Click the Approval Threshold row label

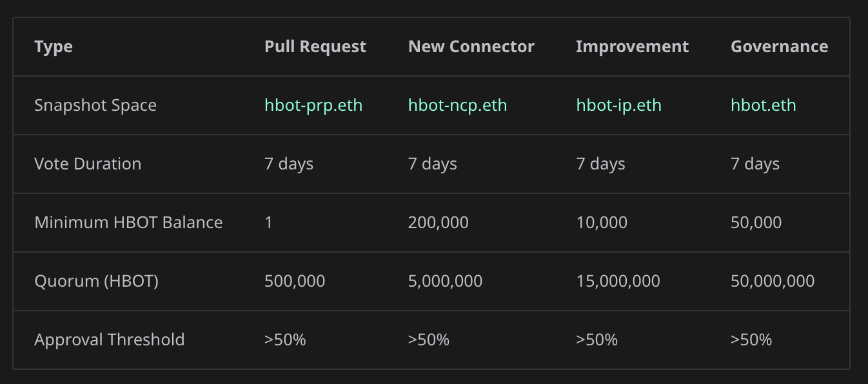(x=109, y=340)
